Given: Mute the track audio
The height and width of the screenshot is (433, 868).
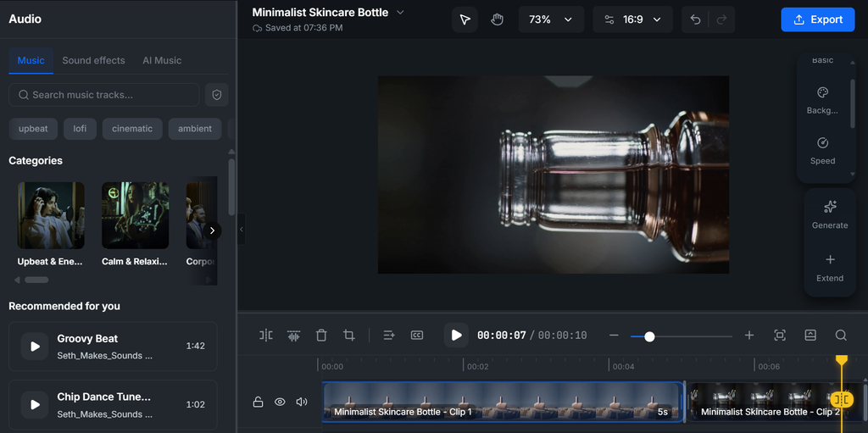Looking at the screenshot, I should (x=302, y=402).
